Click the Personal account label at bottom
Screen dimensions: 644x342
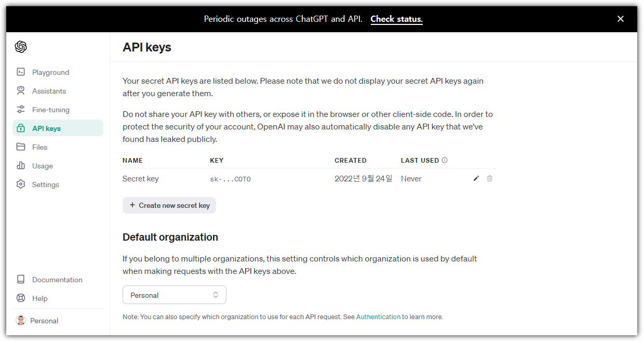[44, 321]
